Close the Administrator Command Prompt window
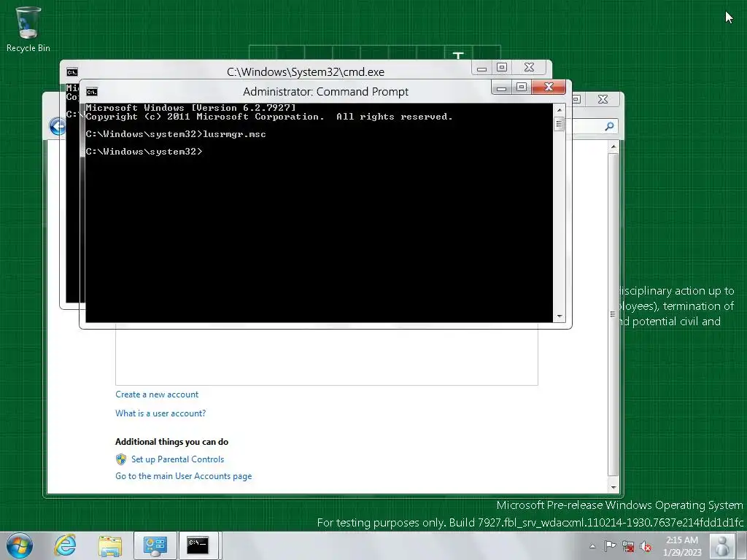This screenshot has width=747, height=560. [x=549, y=87]
